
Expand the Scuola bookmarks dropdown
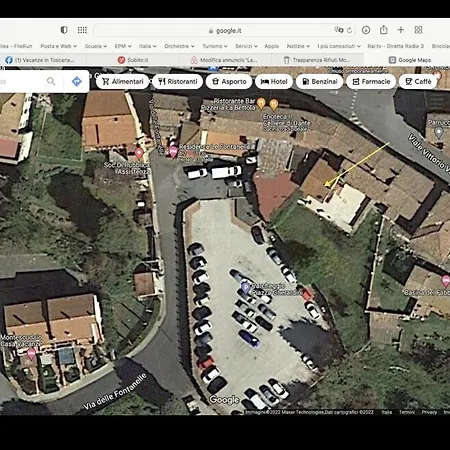point(96,46)
